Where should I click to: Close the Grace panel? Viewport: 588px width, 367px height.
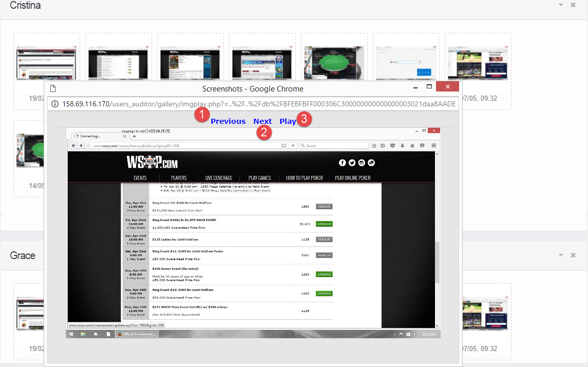pos(573,255)
